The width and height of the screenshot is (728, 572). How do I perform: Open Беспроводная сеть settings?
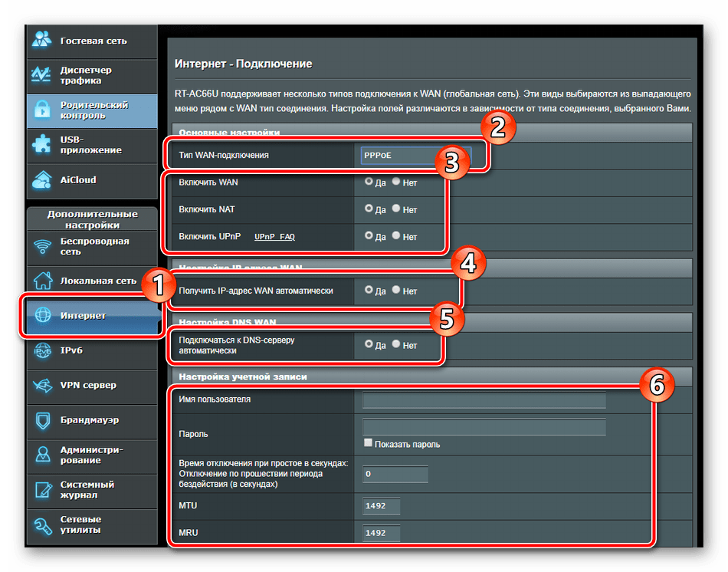[x=93, y=247]
